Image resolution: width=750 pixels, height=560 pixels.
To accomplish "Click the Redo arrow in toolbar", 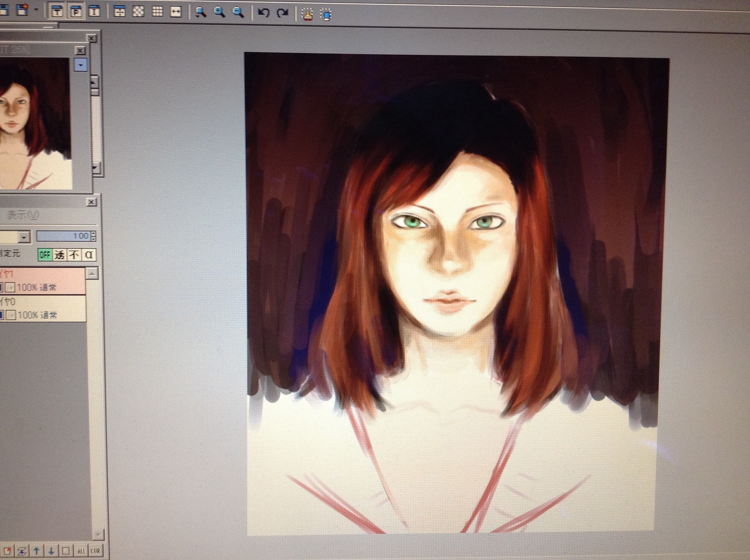I will 282,13.
